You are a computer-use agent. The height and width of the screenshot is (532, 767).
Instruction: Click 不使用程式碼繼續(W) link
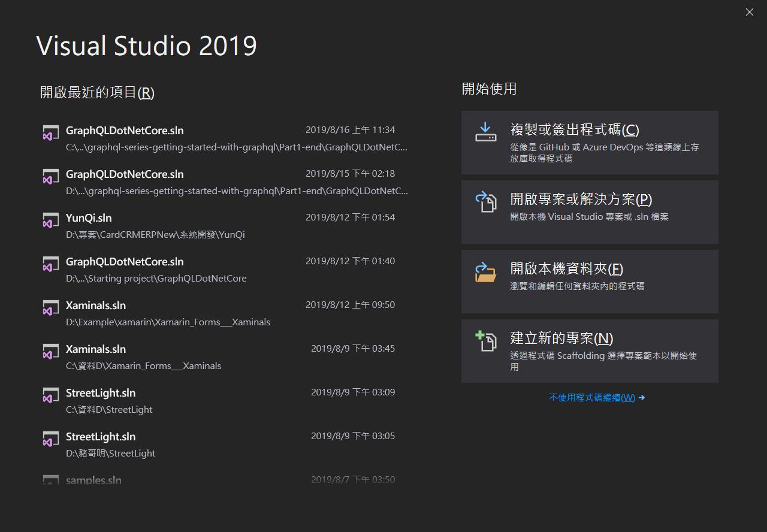point(597,397)
